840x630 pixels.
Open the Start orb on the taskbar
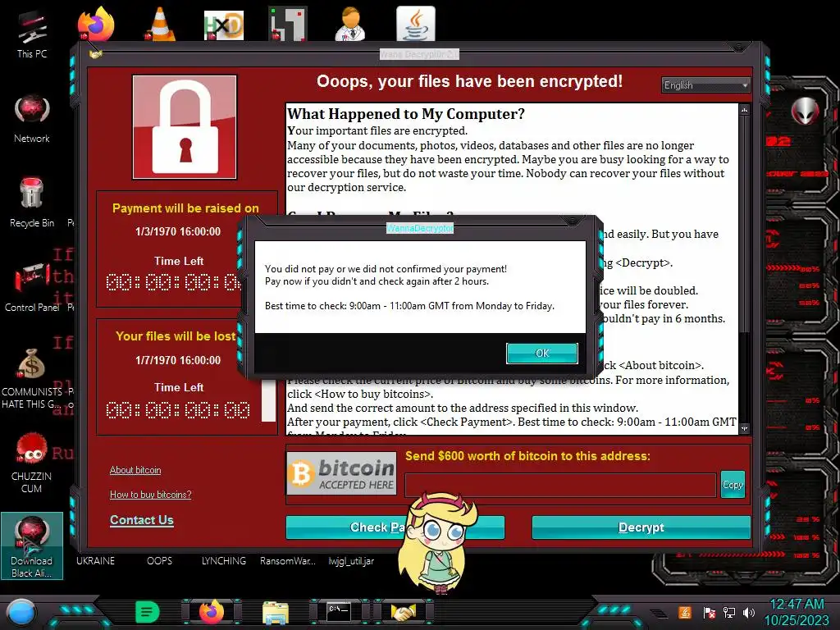21,613
